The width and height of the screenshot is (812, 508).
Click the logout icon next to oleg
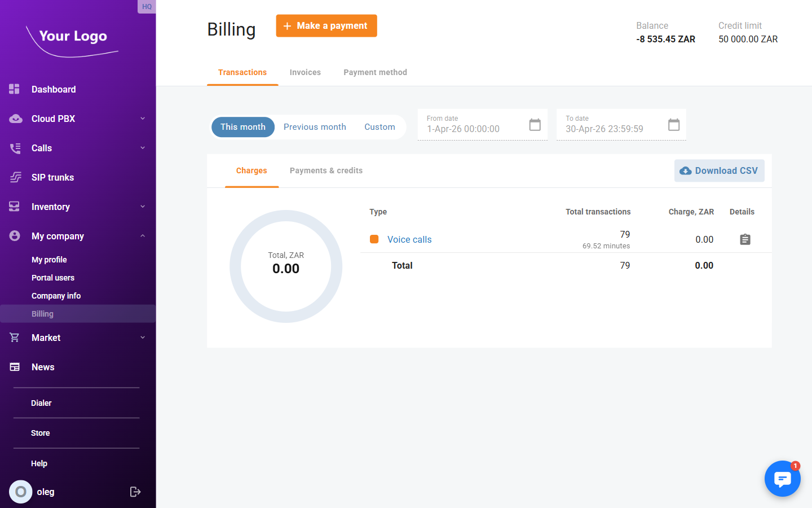pos(135,492)
